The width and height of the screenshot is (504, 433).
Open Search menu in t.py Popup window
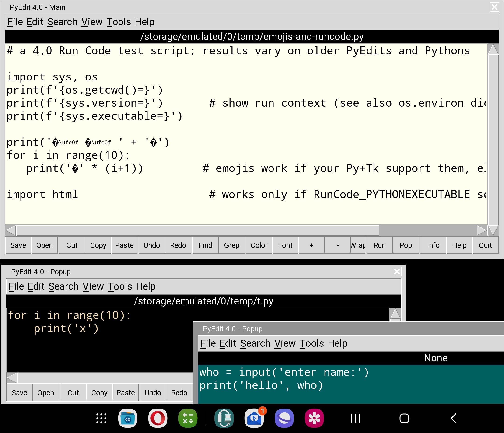[64, 286]
